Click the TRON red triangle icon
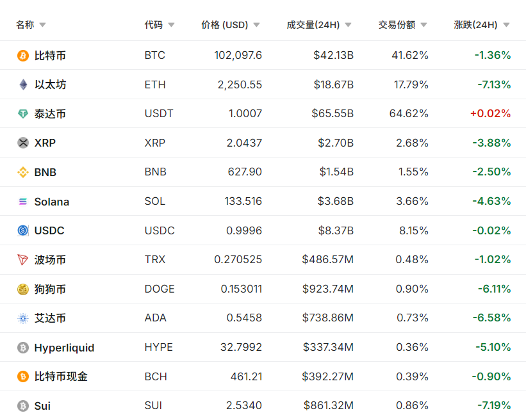 tap(23, 260)
